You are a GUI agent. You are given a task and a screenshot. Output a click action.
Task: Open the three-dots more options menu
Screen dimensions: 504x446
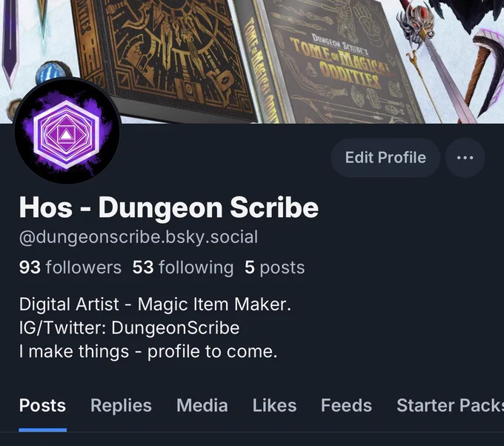(x=465, y=158)
